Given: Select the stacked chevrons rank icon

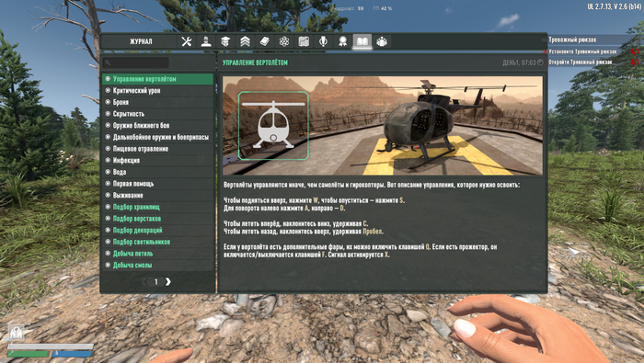Looking at the screenshot, I should point(246,41).
